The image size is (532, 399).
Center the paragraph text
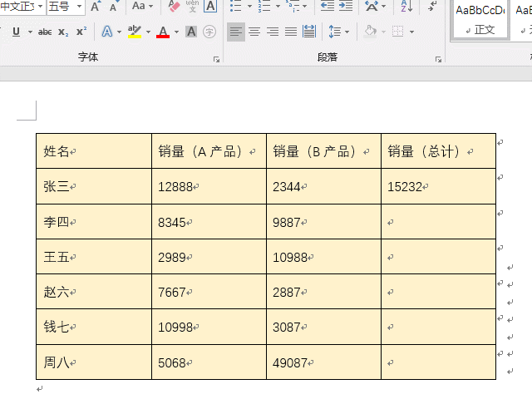pyautogui.click(x=254, y=32)
